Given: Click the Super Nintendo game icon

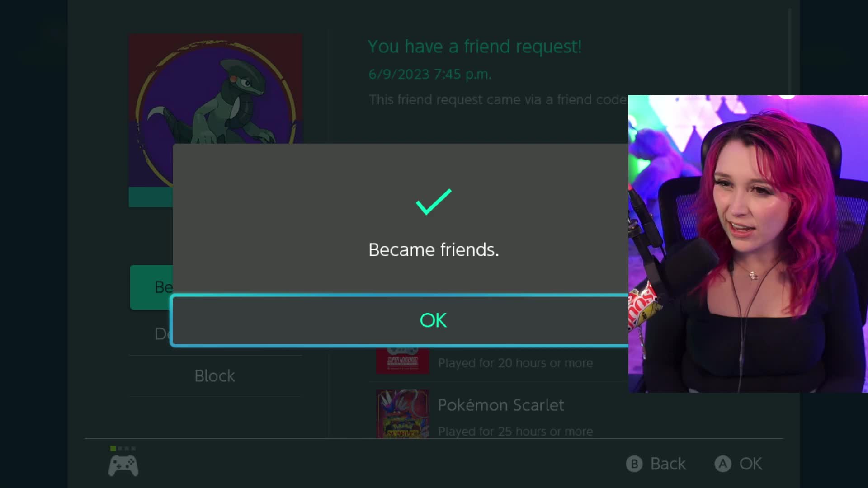Looking at the screenshot, I should coord(402,360).
